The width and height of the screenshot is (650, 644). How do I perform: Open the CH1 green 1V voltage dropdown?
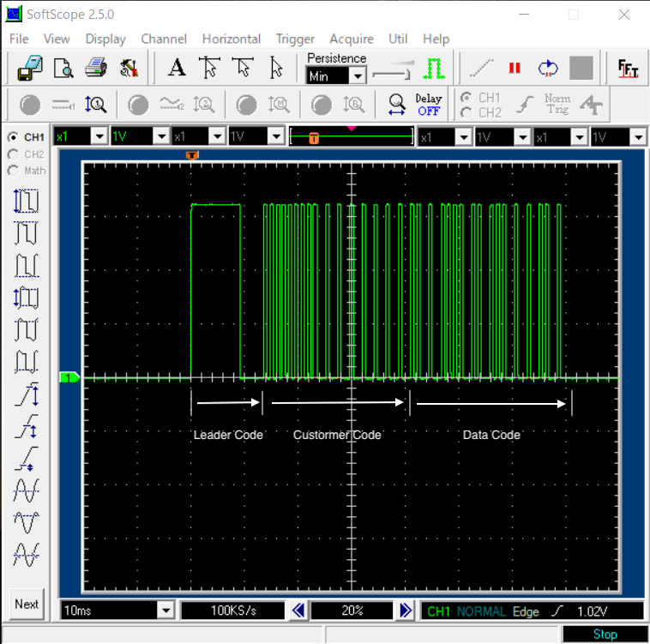160,137
